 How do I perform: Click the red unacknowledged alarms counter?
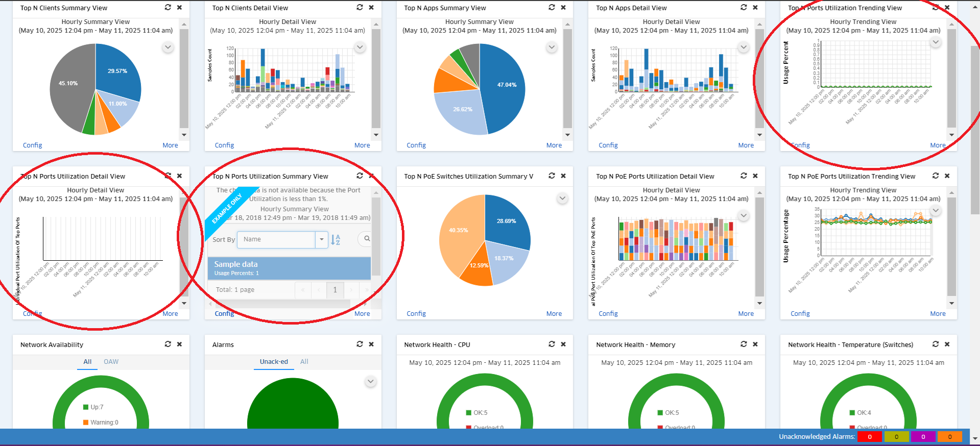point(870,437)
